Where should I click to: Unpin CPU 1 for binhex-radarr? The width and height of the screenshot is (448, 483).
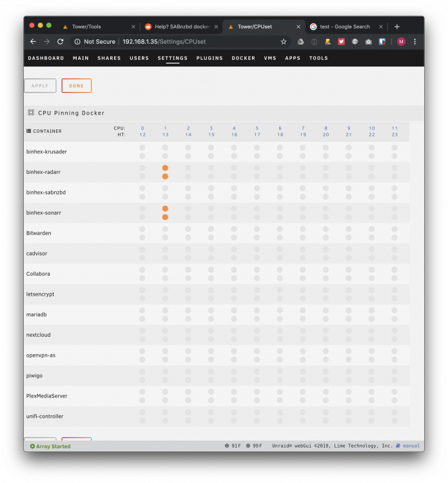tap(165, 168)
